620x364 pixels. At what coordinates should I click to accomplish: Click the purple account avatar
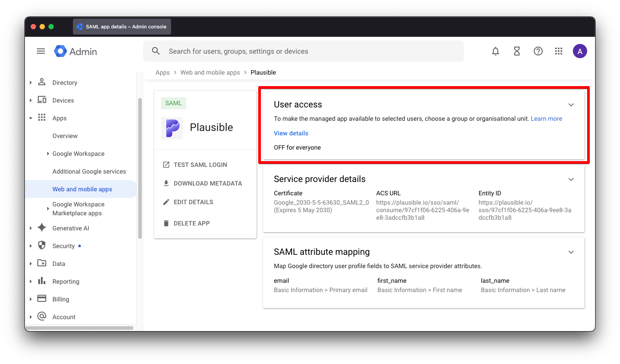pyautogui.click(x=580, y=51)
